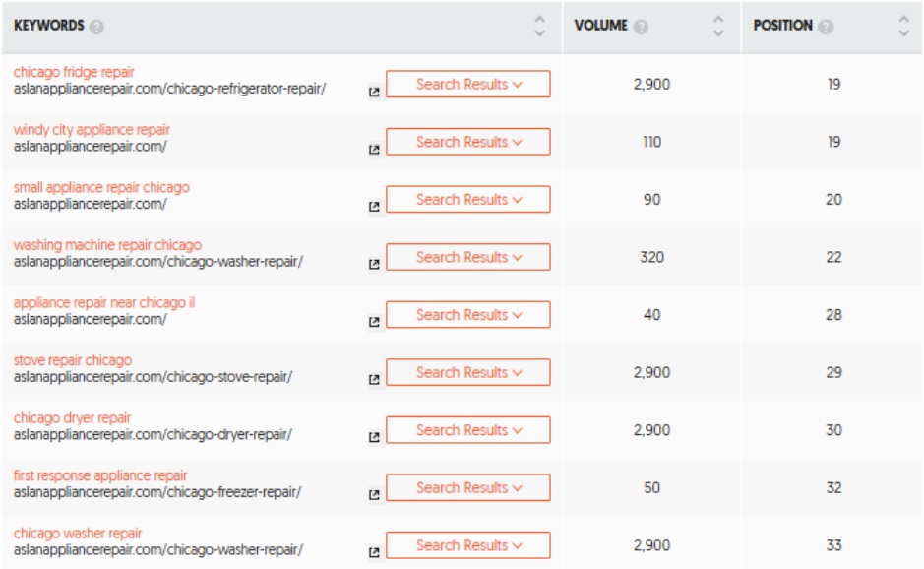The image size is (924, 569).
Task: Click the URL under 'appliance repair near chicago il'
Action: (91, 319)
